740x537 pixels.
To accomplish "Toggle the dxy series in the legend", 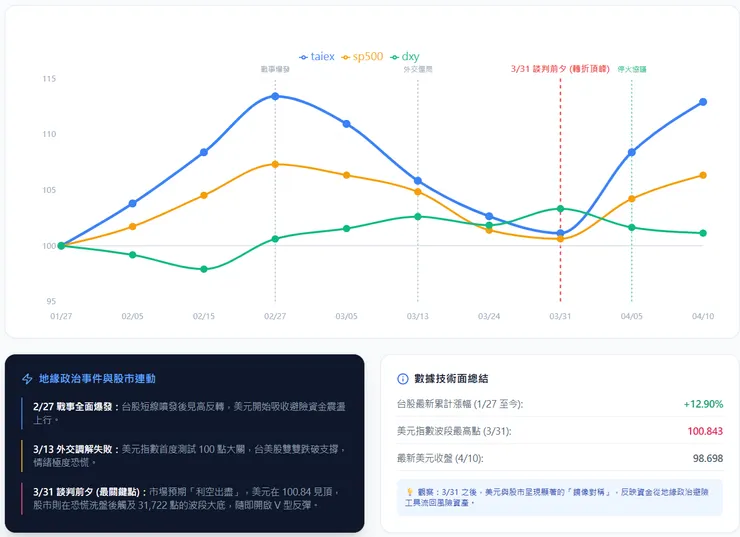I will (404, 57).
